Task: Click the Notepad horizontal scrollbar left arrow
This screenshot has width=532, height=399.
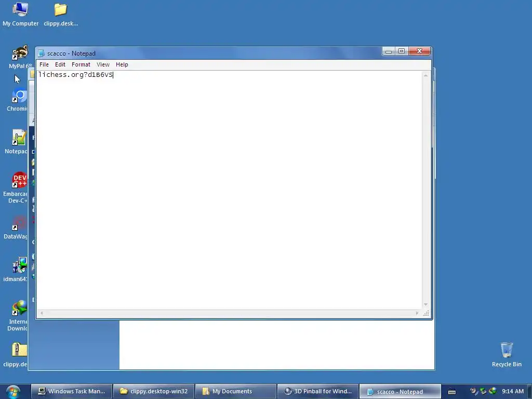Action: (x=42, y=313)
